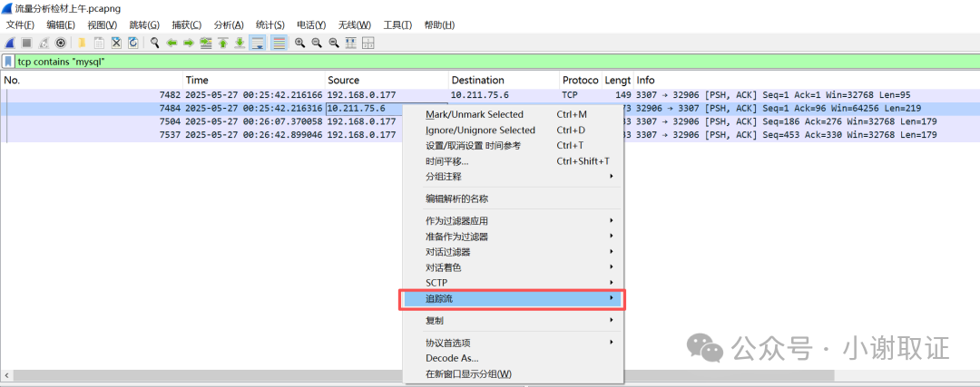This screenshot has height=387, width=980.
Task: Expand the 复制 submenu
Action: [x=513, y=320]
